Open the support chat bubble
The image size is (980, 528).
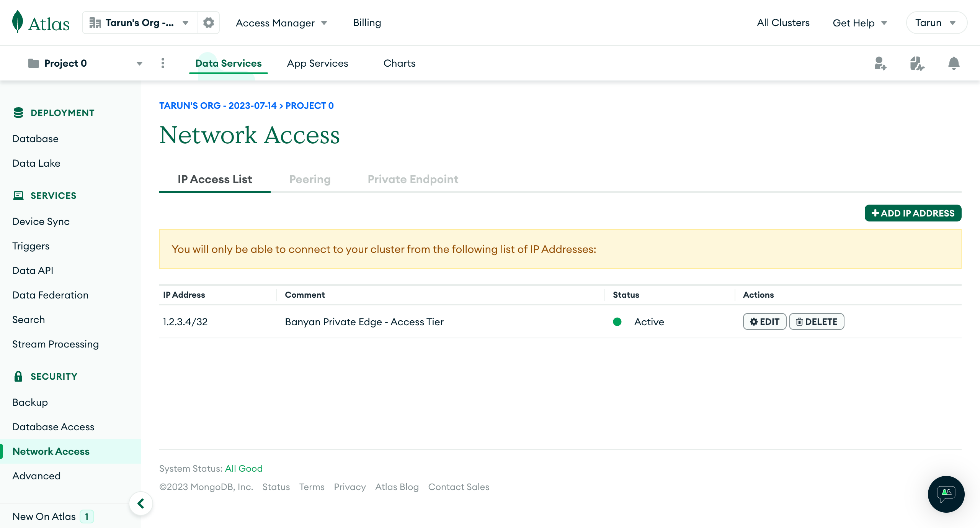946,494
